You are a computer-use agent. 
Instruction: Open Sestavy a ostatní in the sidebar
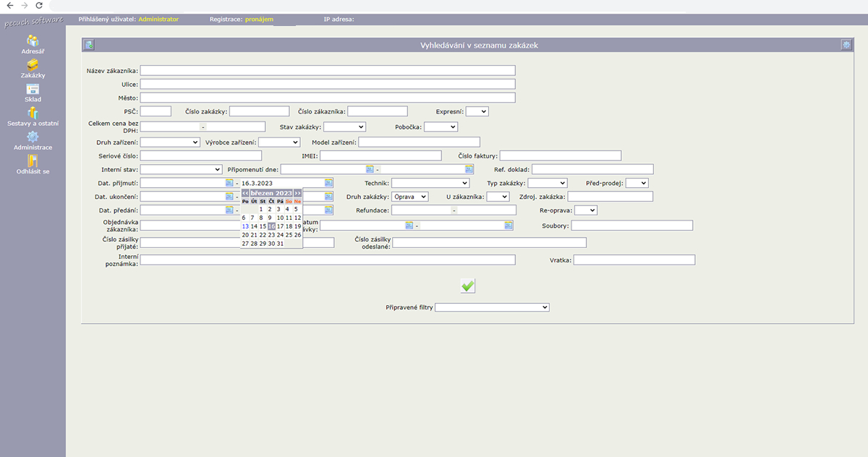(x=33, y=116)
